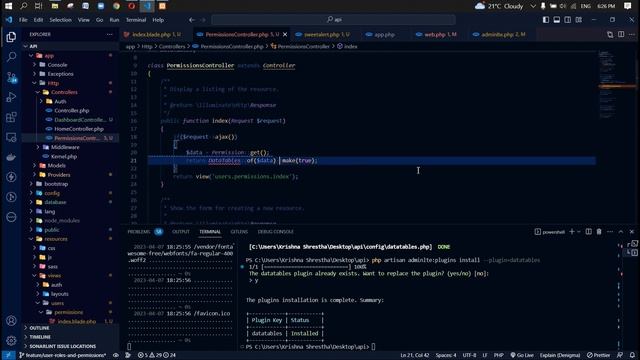The height and width of the screenshot is (360, 640).
Task: Close the terminal panel
Action: [632, 232]
